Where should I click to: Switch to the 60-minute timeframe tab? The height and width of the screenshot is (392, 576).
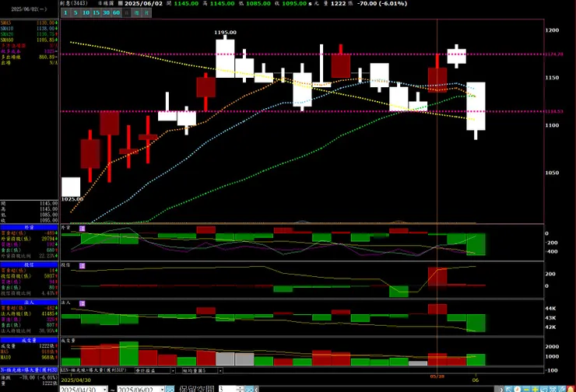117,13
